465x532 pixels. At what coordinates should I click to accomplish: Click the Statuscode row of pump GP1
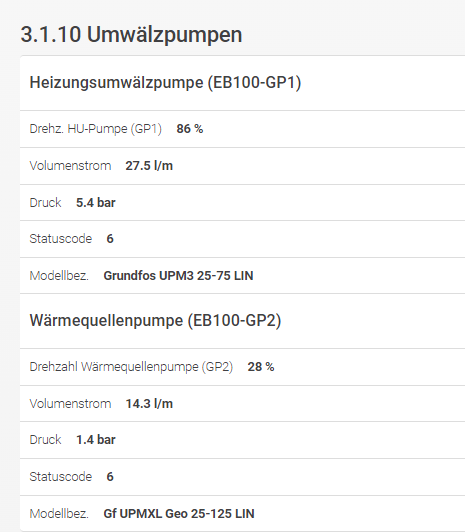(243, 239)
